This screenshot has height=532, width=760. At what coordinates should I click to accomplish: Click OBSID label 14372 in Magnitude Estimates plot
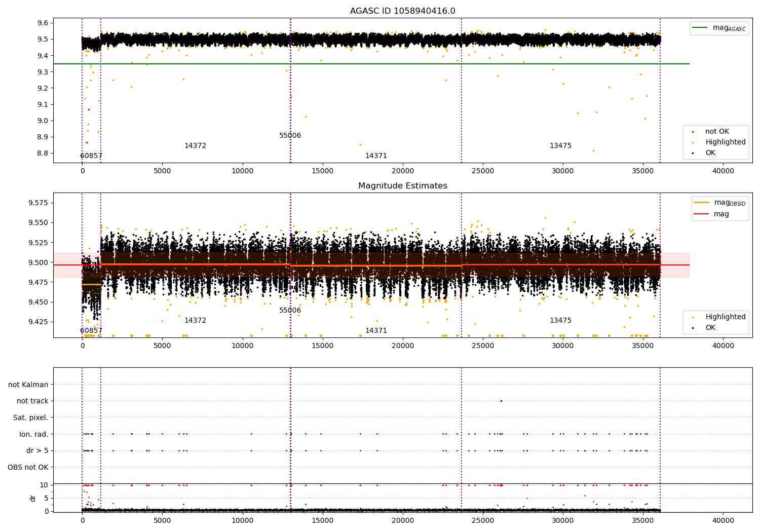[x=195, y=321]
